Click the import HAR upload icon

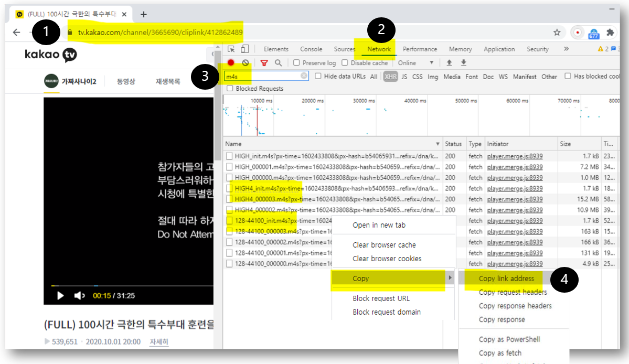click(449, 62)
